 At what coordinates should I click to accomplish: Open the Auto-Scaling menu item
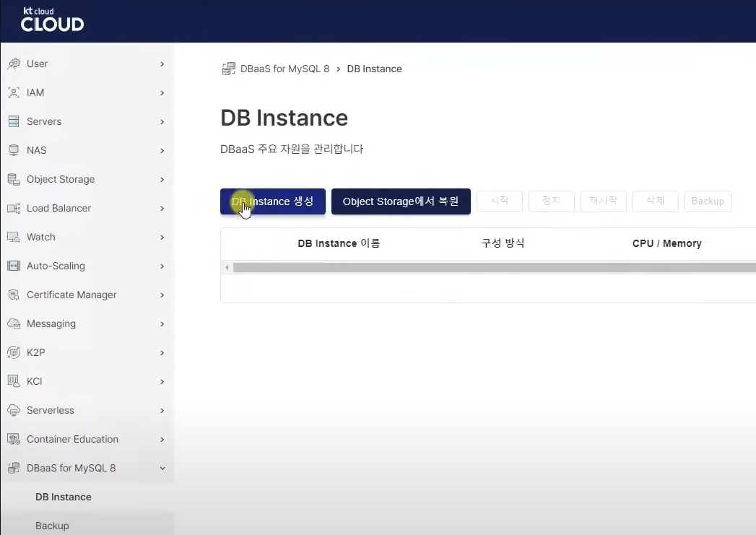tap(87, 266)
